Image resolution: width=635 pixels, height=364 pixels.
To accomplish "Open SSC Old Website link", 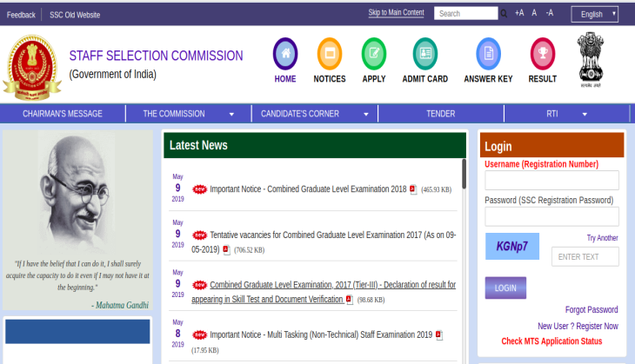I will point(75,15).
